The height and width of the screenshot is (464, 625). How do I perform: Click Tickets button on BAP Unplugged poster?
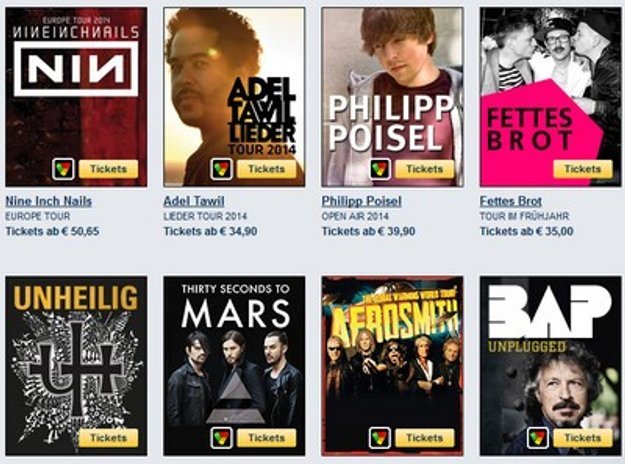point(583,438)
